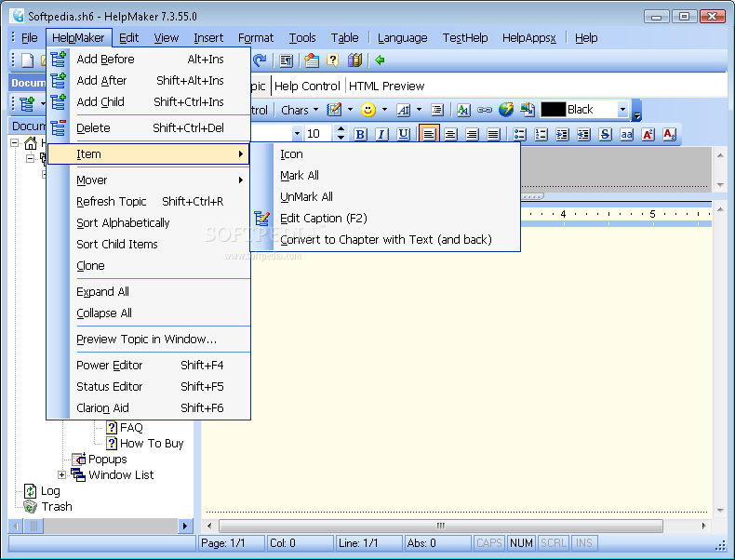
Task: Decrease font size with down stepper
Action: 341,138
